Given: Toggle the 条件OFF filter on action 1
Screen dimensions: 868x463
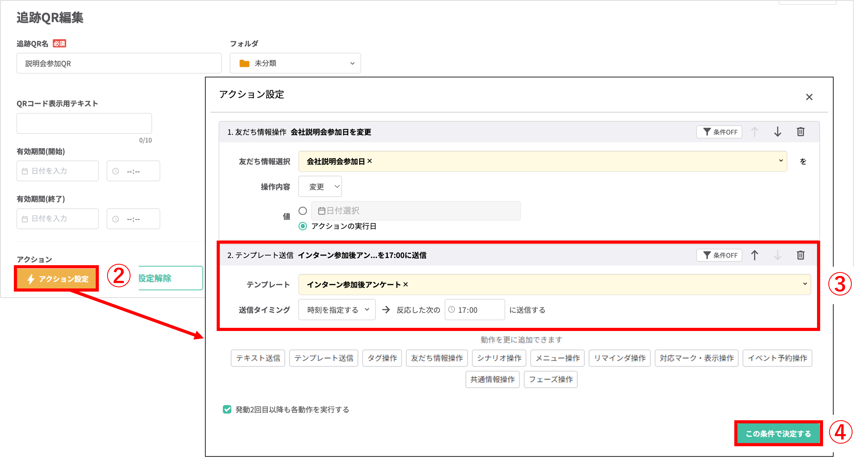Looking at the screenshot, I should click(719, 132).
